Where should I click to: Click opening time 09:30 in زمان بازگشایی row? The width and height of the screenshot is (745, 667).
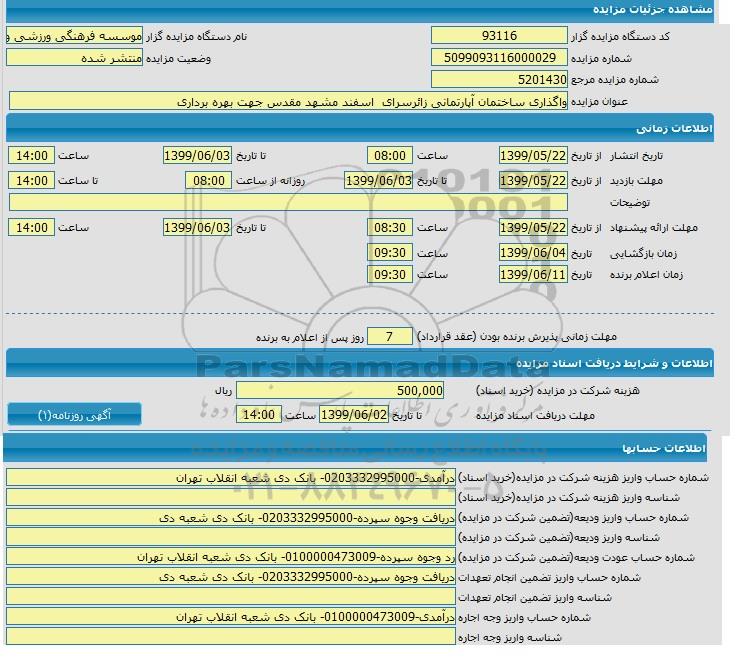click(390, 253)
